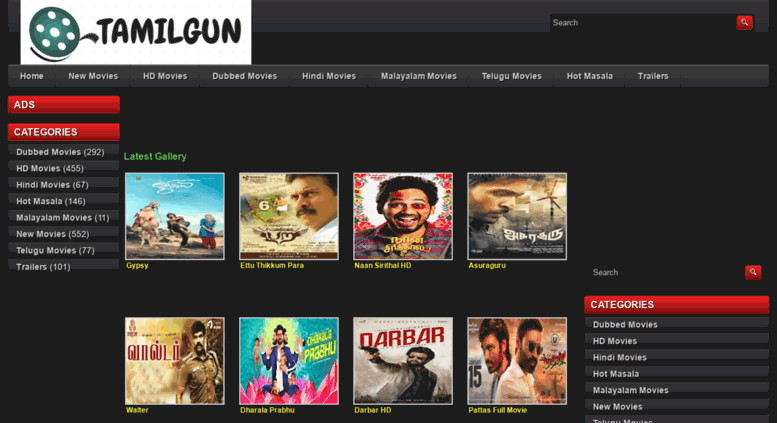The height and width of the screenshot is (423, 777).
Task: Focus the right sidebar Search input field
Action: pyautogui.click(x=667, y=272)
